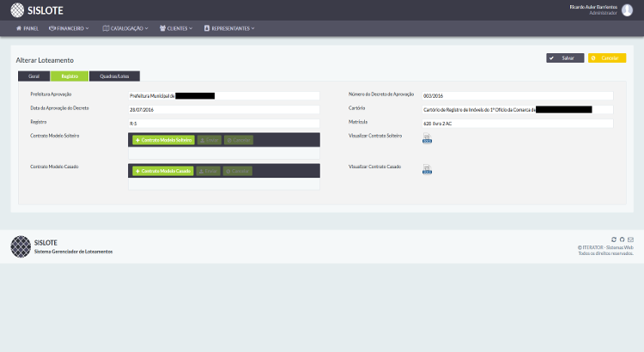This screenshot has height=352, width=644.
Task: Save changes with Salvar button
Action: tap(565, 58)
